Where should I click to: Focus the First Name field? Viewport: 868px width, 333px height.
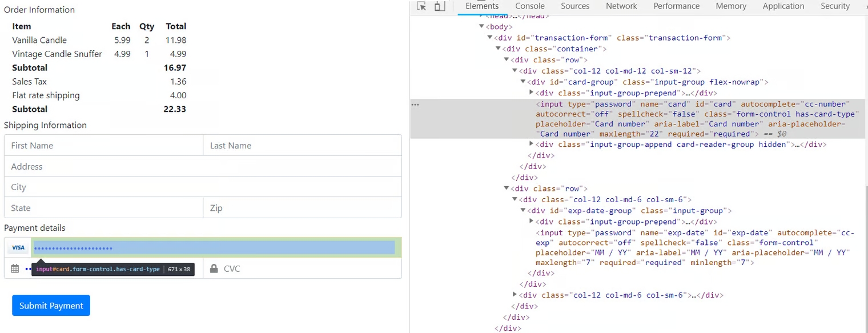[x=103, y=146]
